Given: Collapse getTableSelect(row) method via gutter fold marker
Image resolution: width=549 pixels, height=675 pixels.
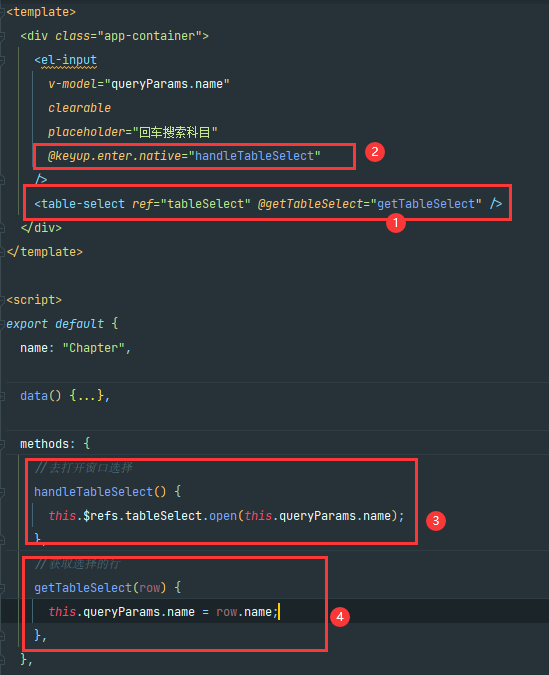Looking at the screenshot, I should click(x=2, y=588).
